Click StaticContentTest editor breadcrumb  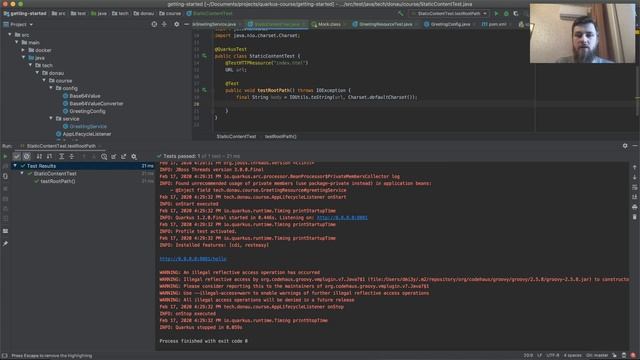coord(236,136)
